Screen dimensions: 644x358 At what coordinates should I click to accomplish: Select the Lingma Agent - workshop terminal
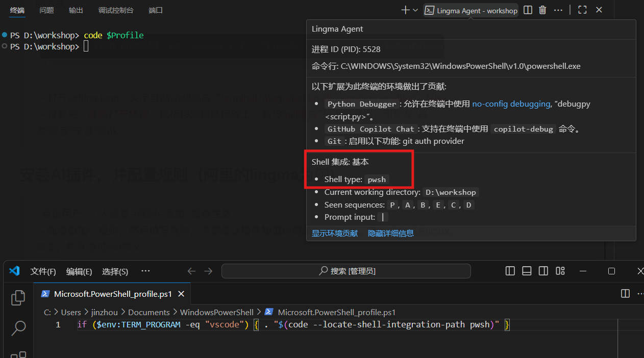coord(471,10)
